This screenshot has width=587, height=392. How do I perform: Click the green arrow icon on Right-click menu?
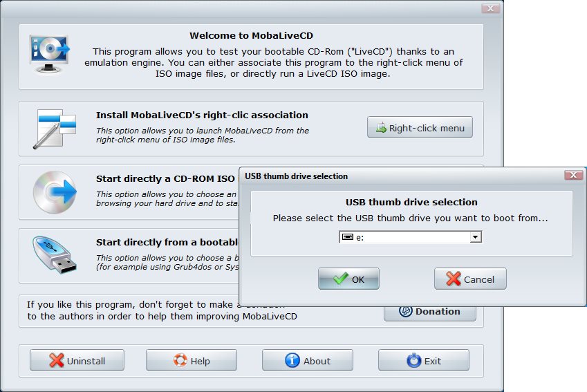point(381,128)
